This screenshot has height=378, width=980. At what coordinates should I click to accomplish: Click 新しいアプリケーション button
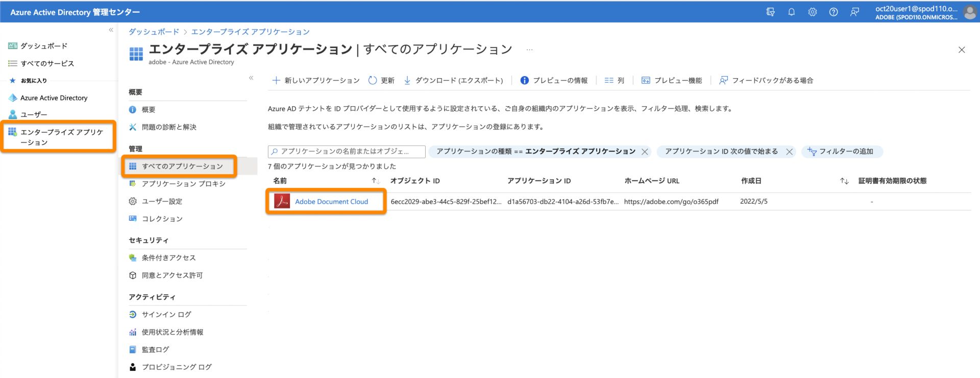coord(316,80)
